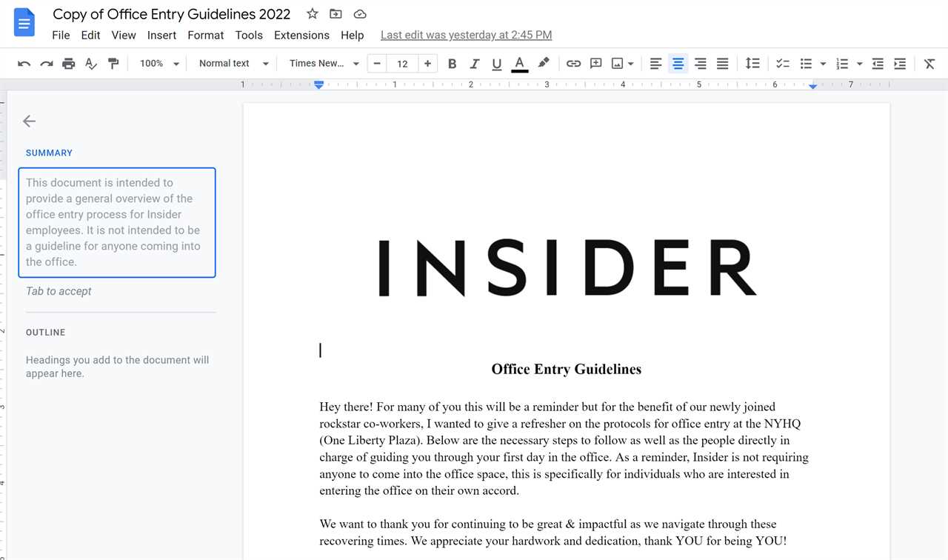Viewport: 948px width, 560px height.
Task: Click the Print icon
Action: pyautogui.click(x=68, y=64)
